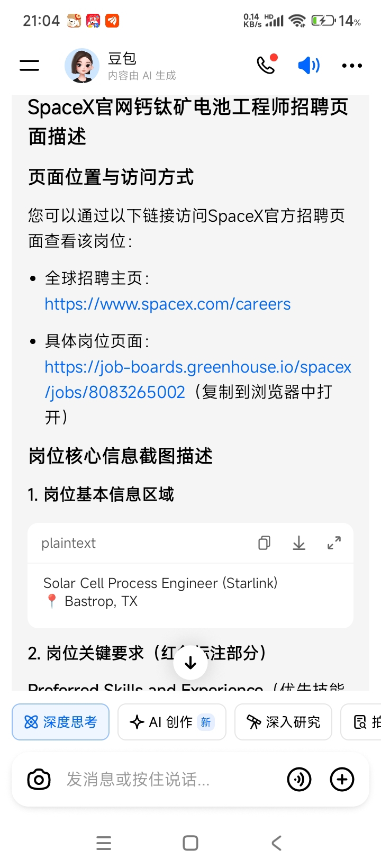Switch to voice input mode icon

[299, 780]
